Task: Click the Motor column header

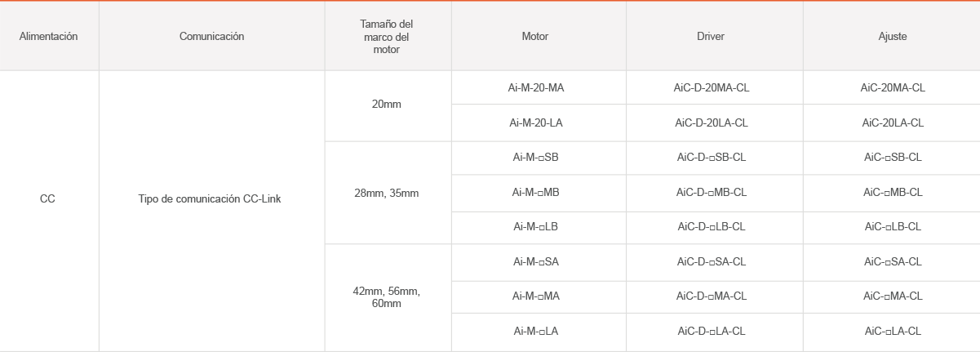Action: [538, 36]
